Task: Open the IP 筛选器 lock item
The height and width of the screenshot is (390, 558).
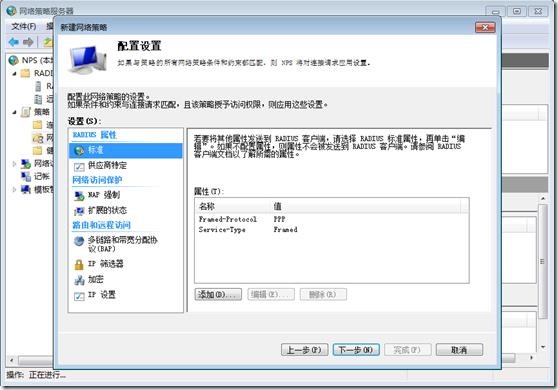Action: [x=99, y=264]
